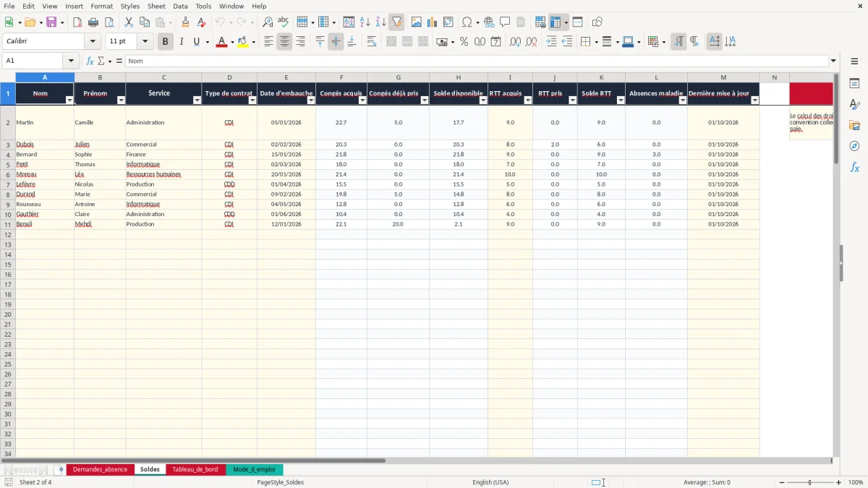The width and height of the screenshot is (868, 488).
Task: Sort descending with the Z-A icon
Action: [x=381, y=22]
